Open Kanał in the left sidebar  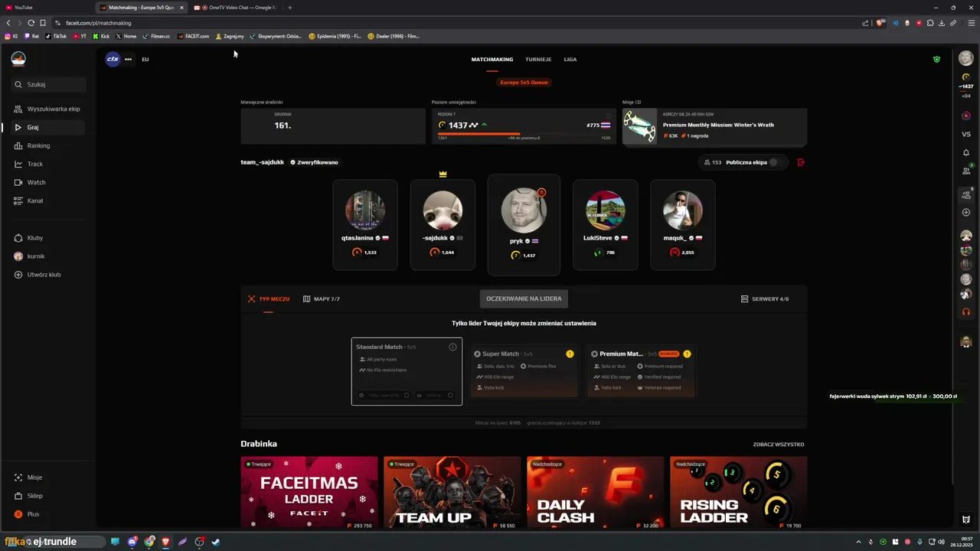47,201
